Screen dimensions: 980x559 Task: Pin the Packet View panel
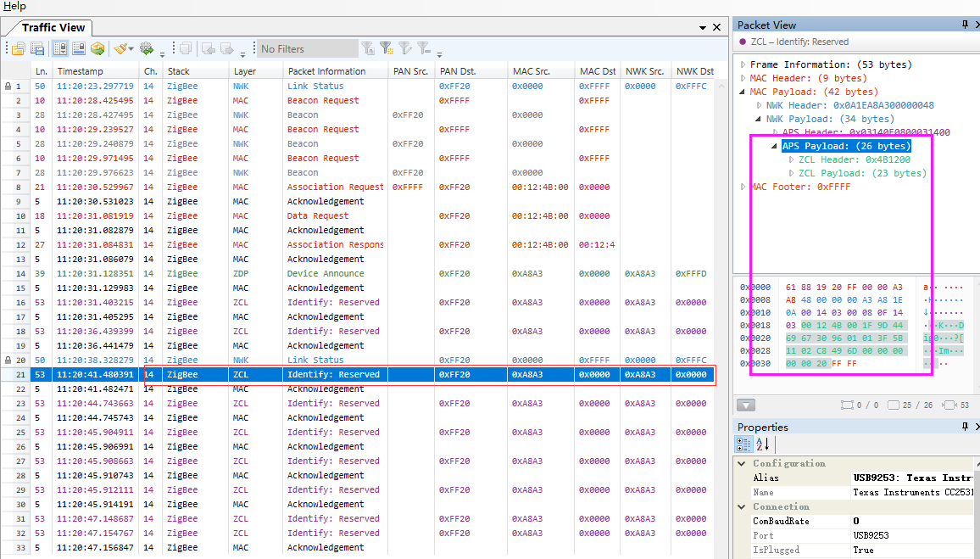click(965, 25)
